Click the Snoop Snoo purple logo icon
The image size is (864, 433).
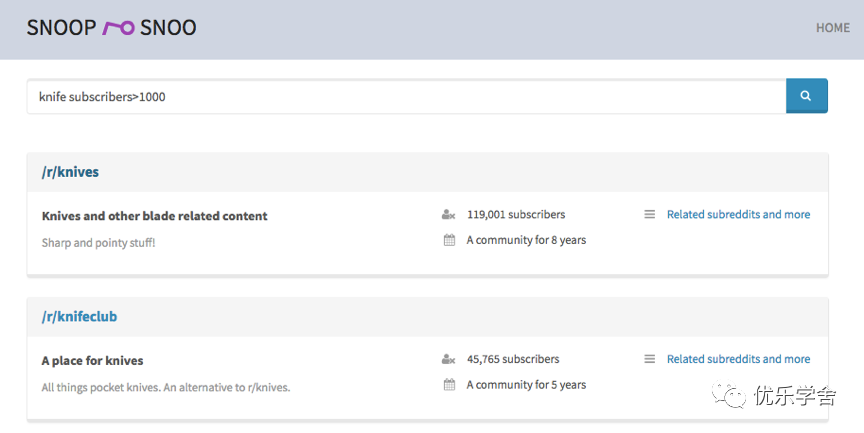pyautogui.click(x=118, y=28)
